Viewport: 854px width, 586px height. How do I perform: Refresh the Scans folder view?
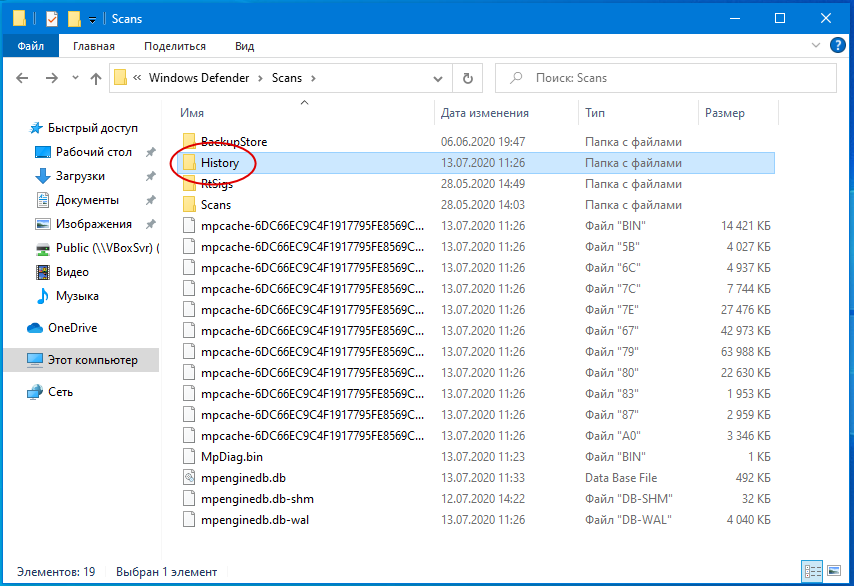[467, 78]
